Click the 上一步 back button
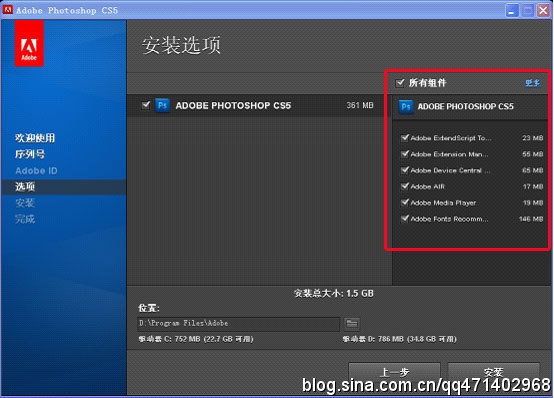554x398 pixels. pyautogui.click(x=394, y=371)
